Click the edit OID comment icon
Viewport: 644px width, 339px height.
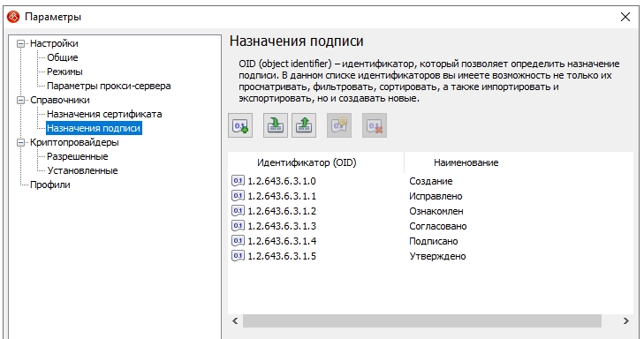click(x=339, y=125)
